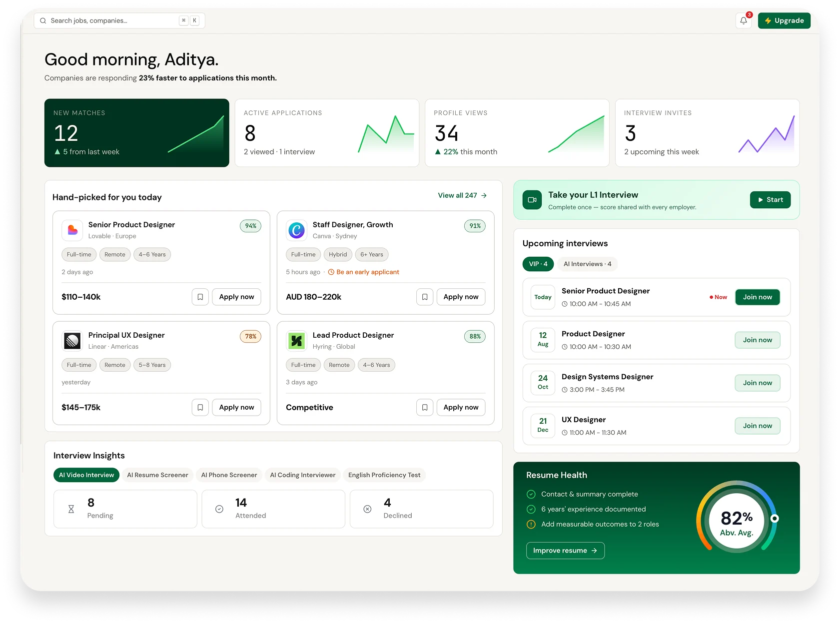Switch to AI Coding Interviewer tab
The image size is (840, 624).
click(303, 475)
